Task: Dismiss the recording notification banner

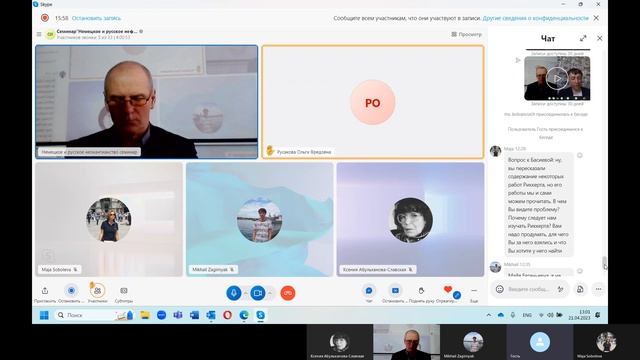Action: (x=596, y=18)
